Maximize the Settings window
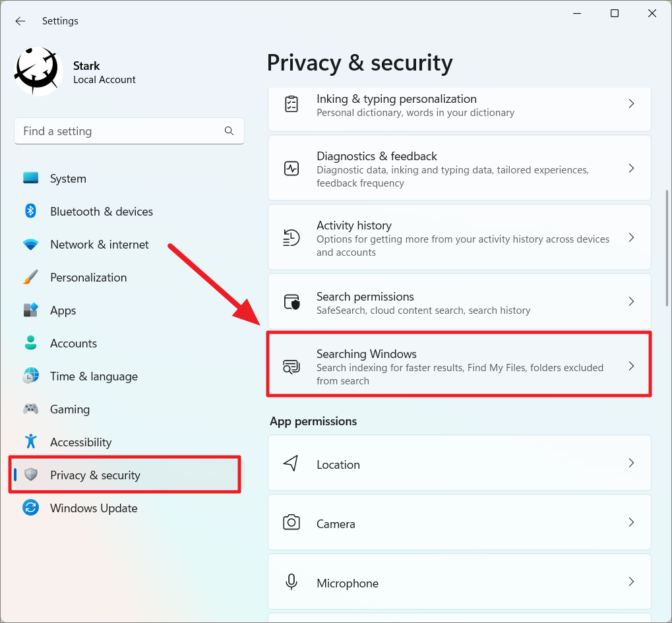 coord(615,13)
